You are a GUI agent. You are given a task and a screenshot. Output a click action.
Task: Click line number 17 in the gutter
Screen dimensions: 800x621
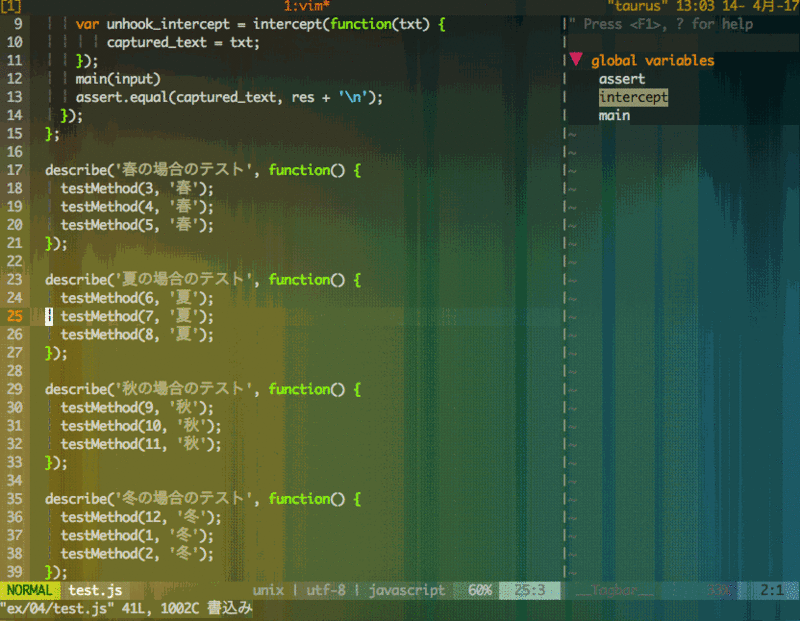click(15, 170)
